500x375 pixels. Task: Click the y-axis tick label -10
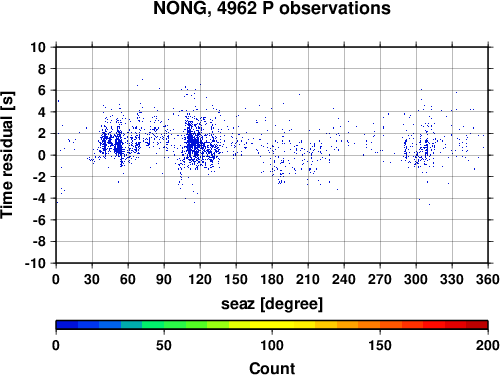point(35,263)
